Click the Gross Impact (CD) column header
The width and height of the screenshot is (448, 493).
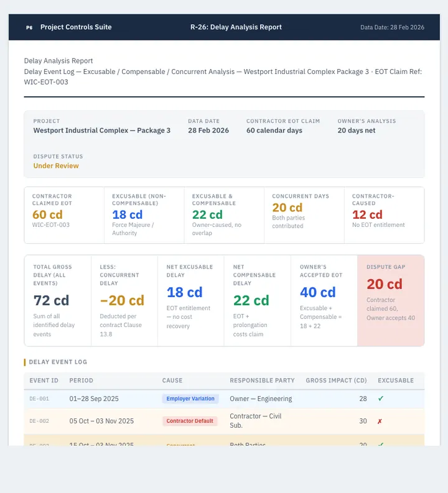click(x=337, y=380)
